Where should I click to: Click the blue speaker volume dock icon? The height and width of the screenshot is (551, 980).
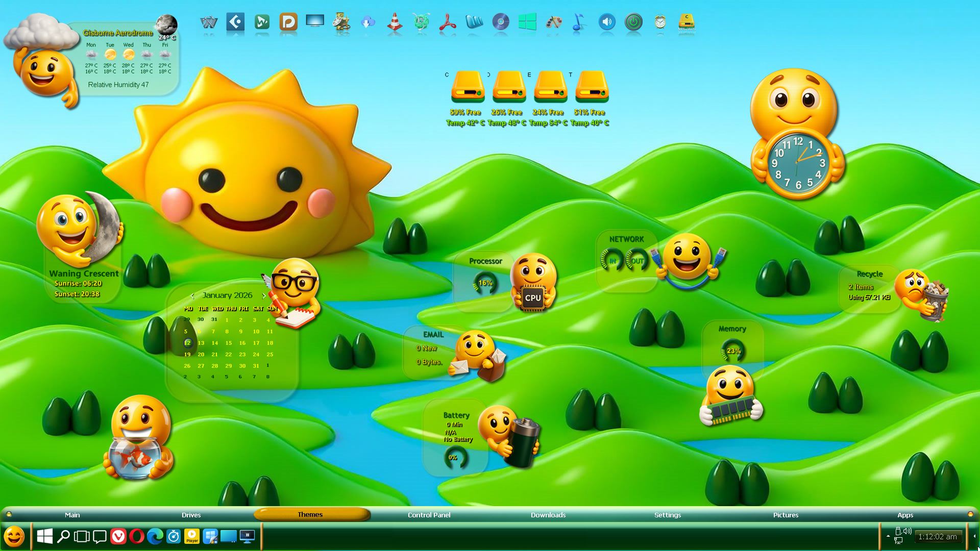(606, 22)
